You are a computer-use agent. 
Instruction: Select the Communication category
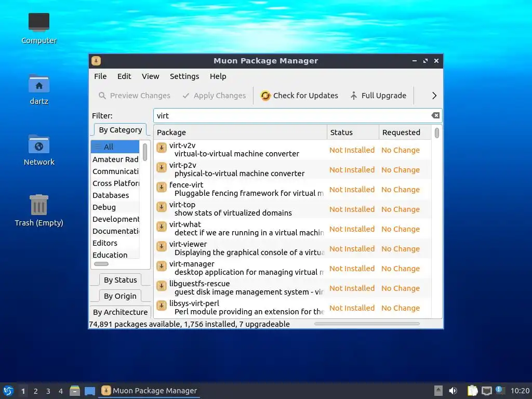tap(115, 171)
